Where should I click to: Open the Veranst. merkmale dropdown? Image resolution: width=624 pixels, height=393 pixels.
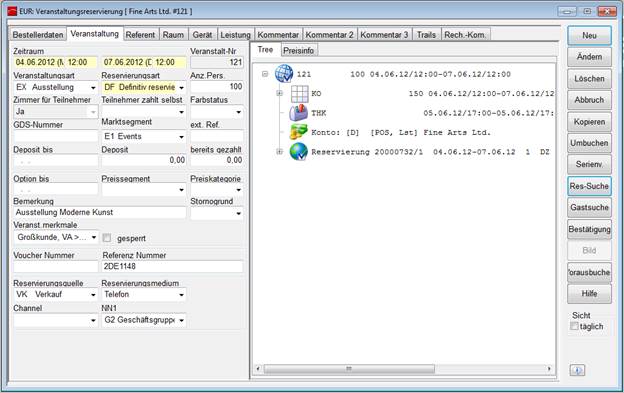click(x=94, y=237)
